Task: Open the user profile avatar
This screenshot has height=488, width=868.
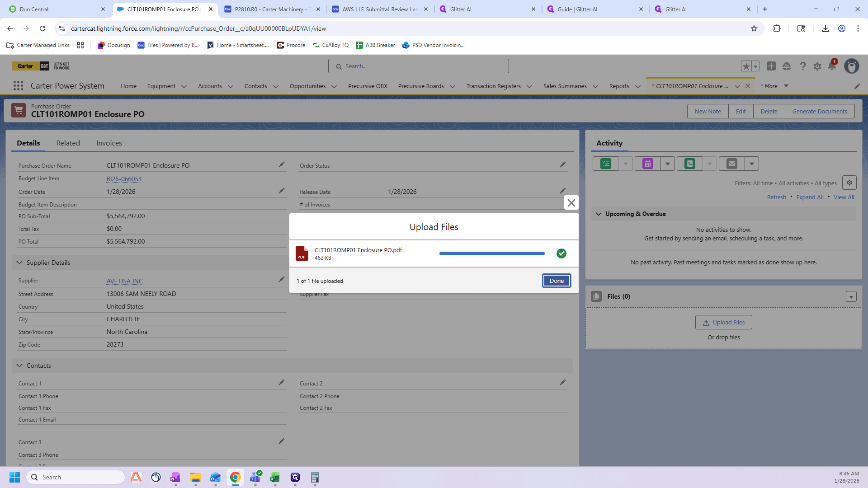Action: pos(852,66)
